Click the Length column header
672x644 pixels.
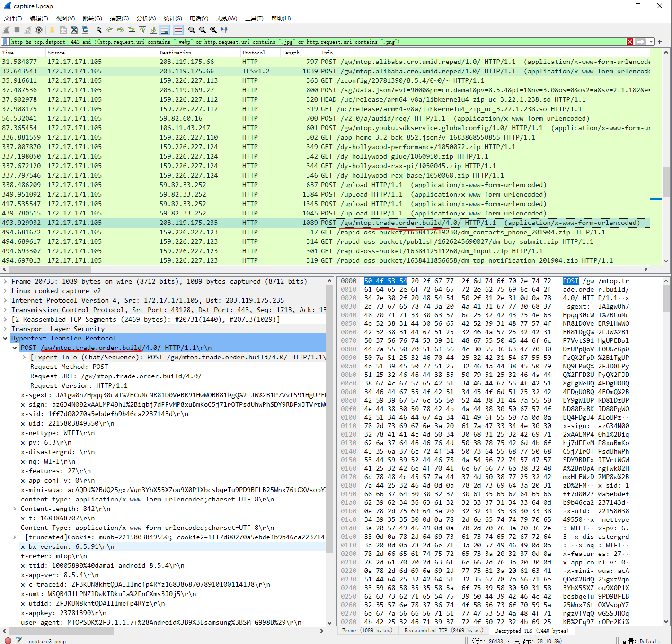(x=300, y=53)
